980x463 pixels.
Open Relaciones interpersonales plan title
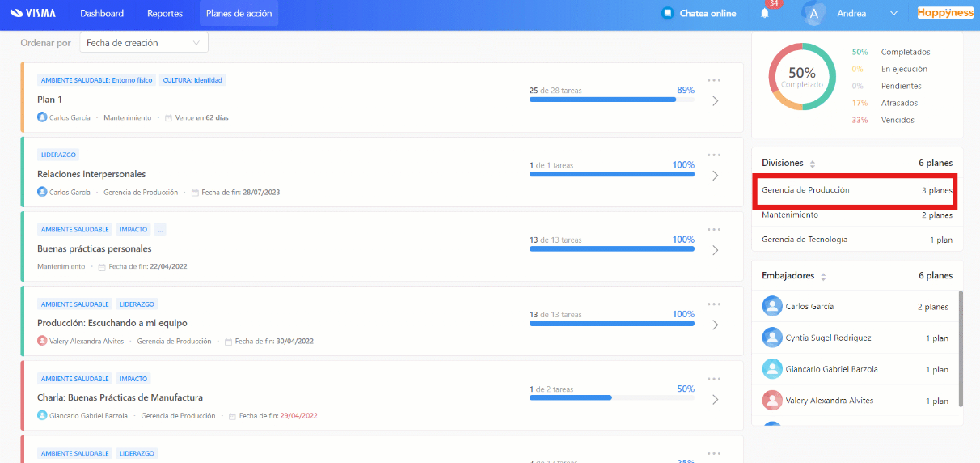click(91, 174)
